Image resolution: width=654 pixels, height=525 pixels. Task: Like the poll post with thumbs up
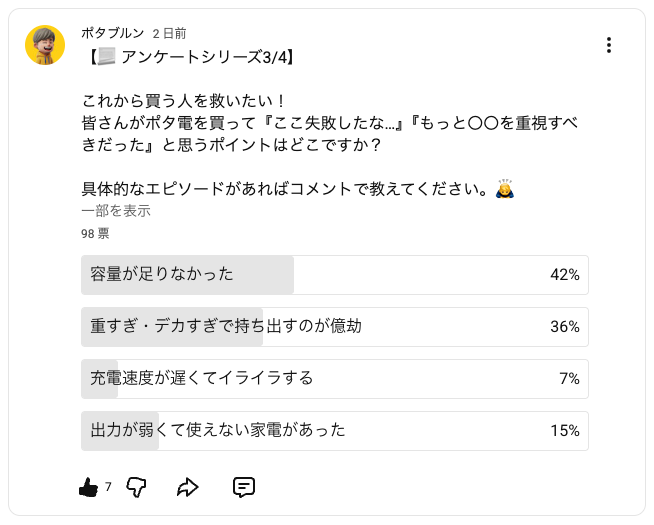(88, 487)
